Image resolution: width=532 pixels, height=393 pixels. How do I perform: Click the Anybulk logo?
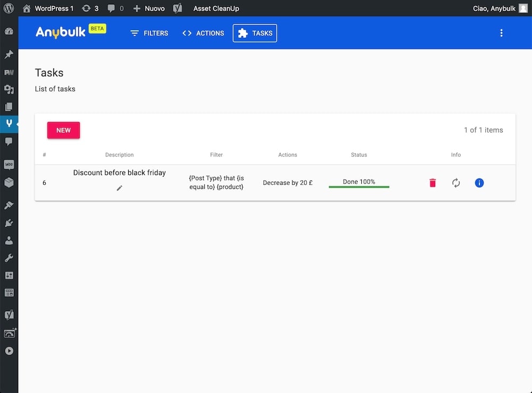pyautogui.click(x=61, y=32)
